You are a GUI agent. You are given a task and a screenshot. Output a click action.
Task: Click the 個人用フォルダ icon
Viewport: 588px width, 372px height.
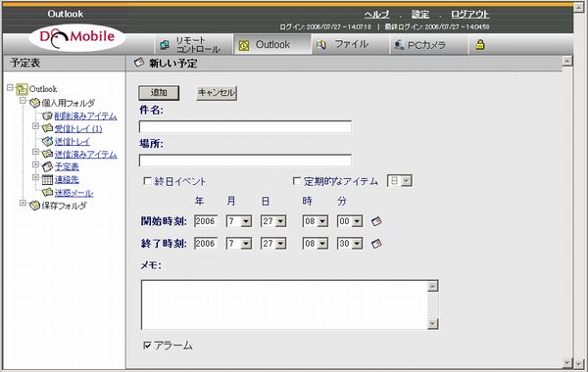[34, 103]
